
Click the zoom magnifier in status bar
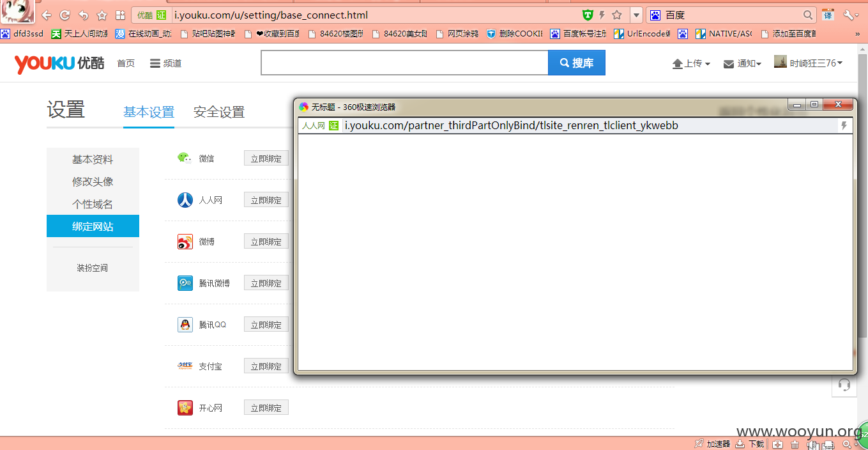click(x=847, y=444)
